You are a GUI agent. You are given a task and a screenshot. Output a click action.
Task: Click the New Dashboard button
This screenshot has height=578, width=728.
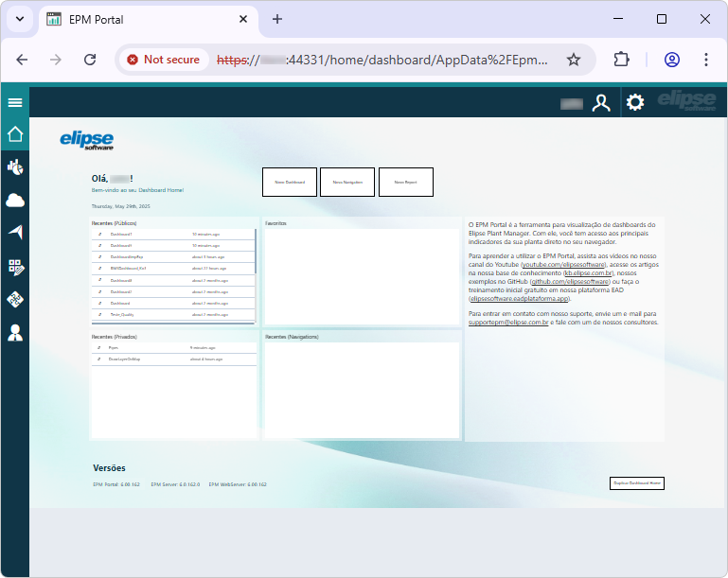coord(290,182)
